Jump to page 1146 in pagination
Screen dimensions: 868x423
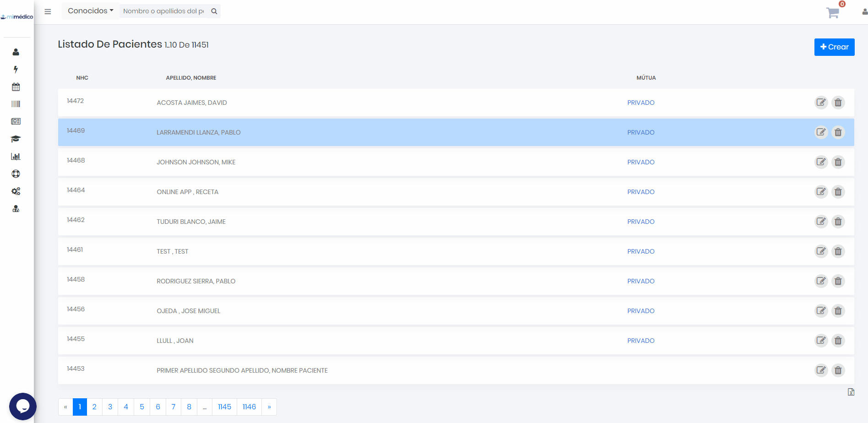pos(249,407)
